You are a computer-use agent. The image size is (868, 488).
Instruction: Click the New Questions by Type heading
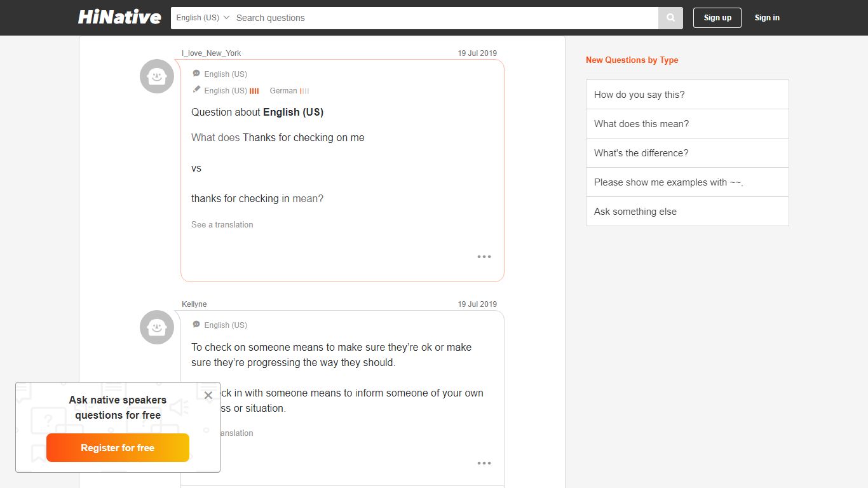point(632,60)
